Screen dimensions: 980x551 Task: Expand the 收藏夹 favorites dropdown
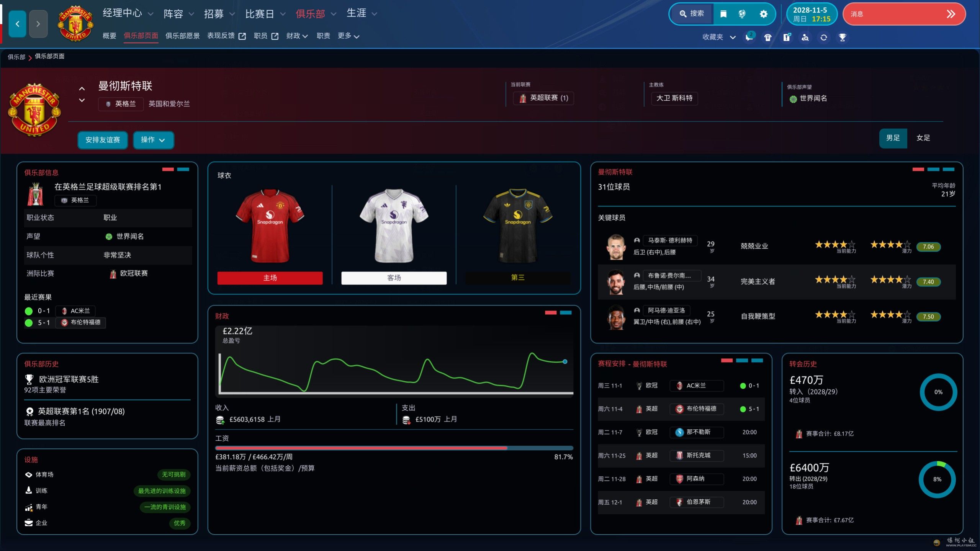click(719, 37)
